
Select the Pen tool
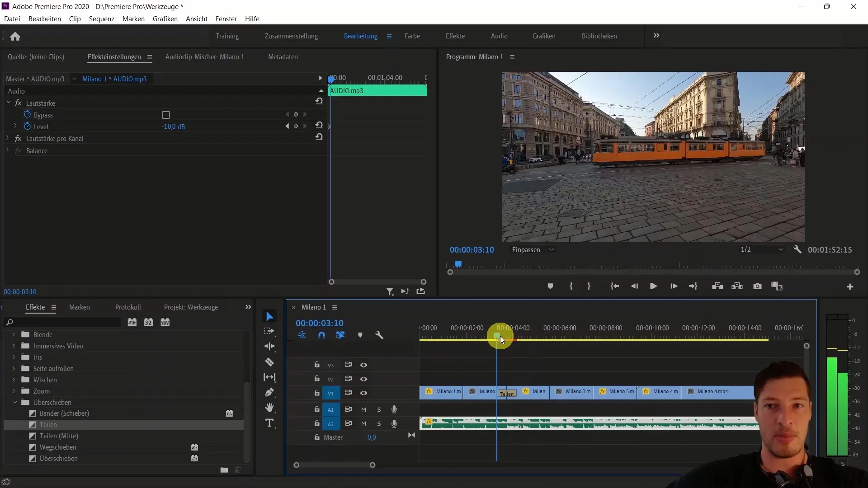pos(269,392)
